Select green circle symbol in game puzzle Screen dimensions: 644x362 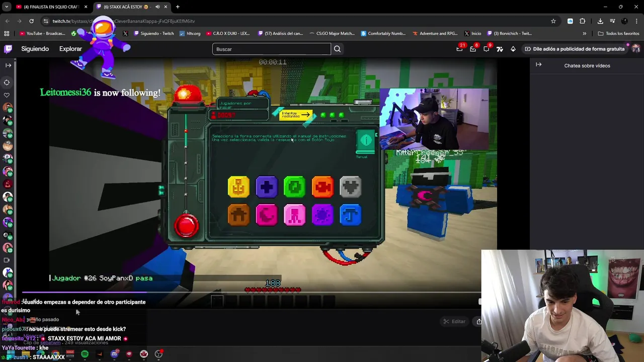click(294, 187)
